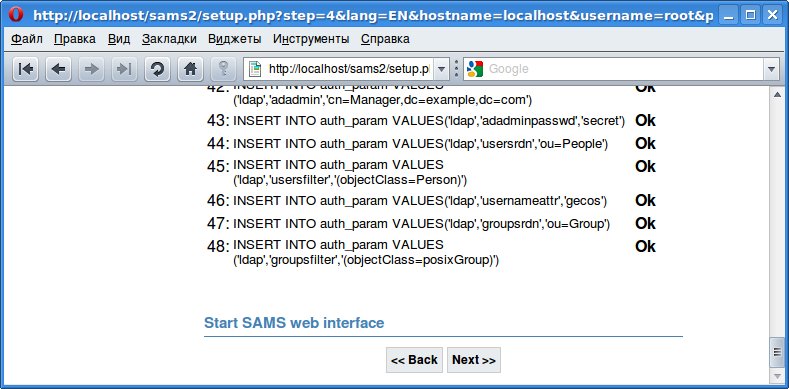The image size is (789, 389).
Task: Navigate forward with the Forward arrow
Action: [92, 69]
